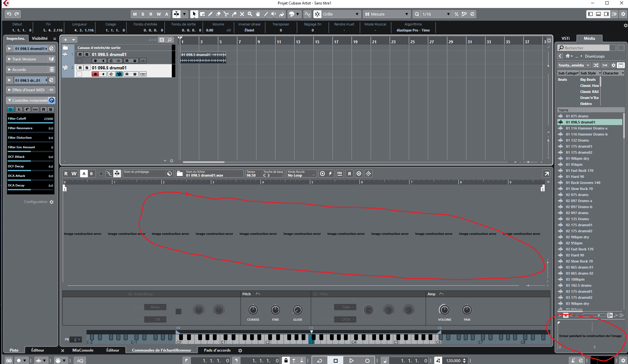Open the Mode Boucle No Loop dropdown

pos(301,174)
